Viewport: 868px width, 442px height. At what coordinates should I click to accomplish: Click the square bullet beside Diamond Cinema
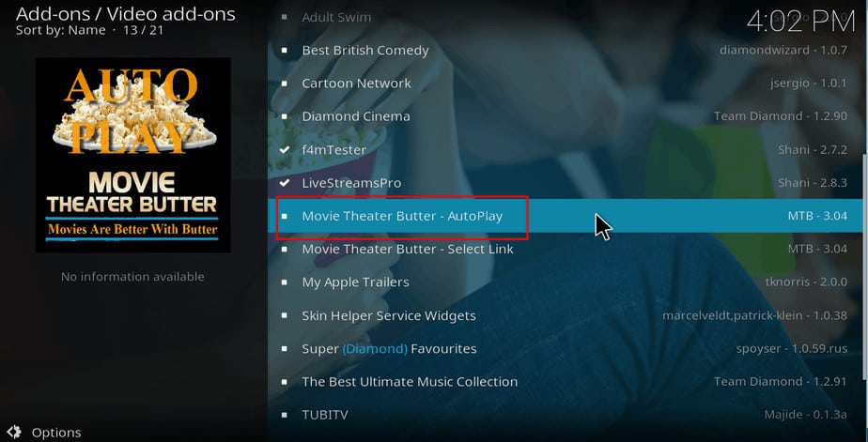point(285,116)
